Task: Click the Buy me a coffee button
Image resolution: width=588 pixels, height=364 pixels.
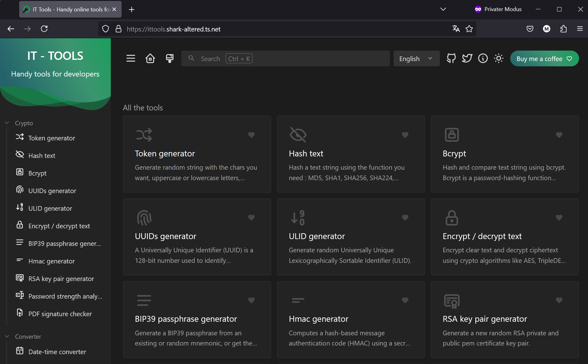Action: pos(544,59)
